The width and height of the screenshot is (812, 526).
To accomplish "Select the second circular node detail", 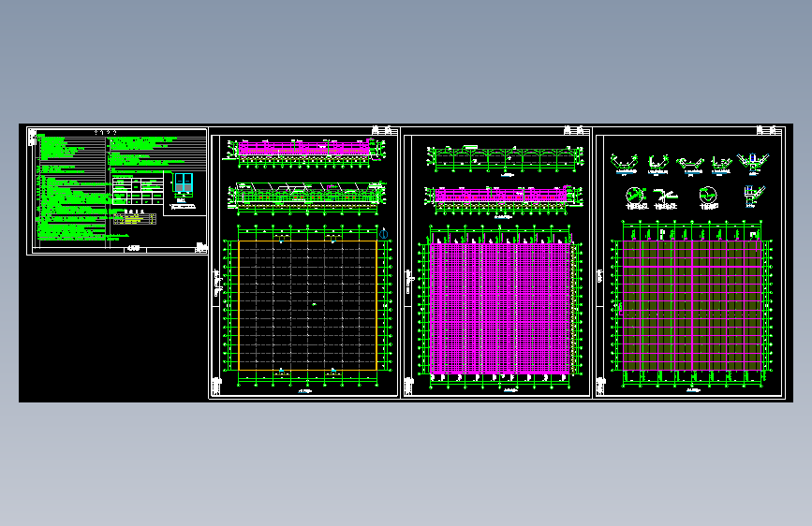I will pos(708,197).
